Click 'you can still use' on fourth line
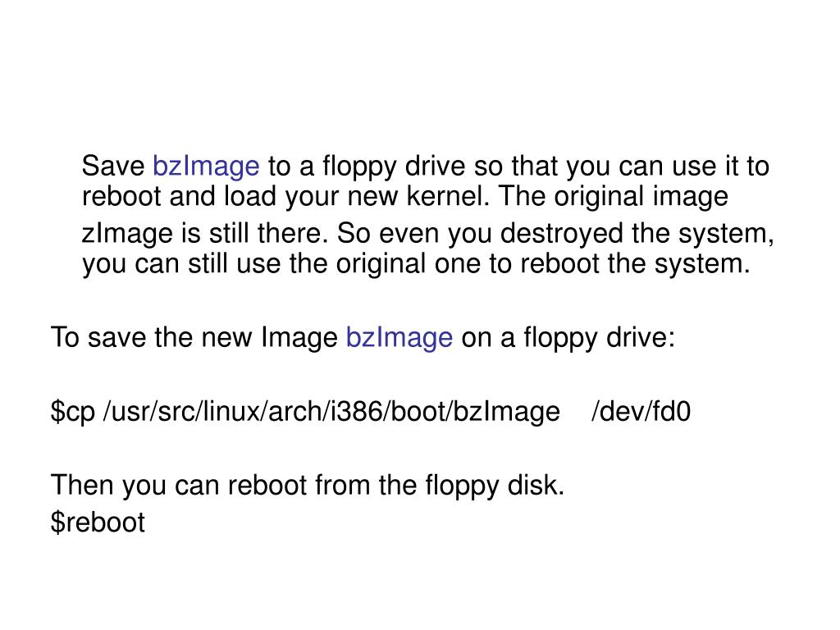 coord(182,265)
